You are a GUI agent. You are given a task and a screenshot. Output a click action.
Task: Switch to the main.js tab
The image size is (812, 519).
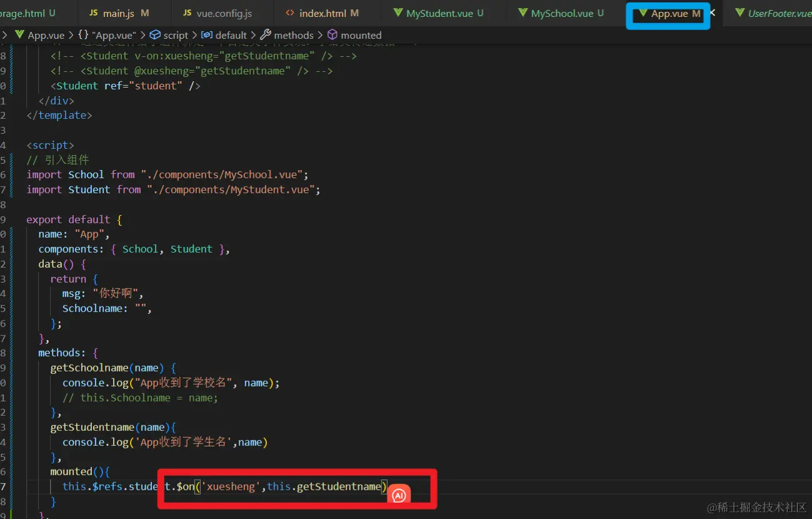coord(119,13)
